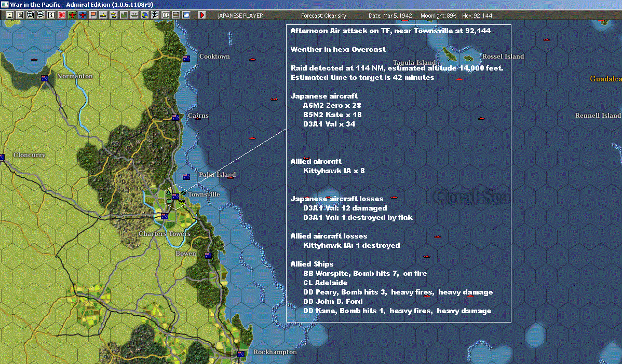Click the save-game disk icon in toolbar

10,15
